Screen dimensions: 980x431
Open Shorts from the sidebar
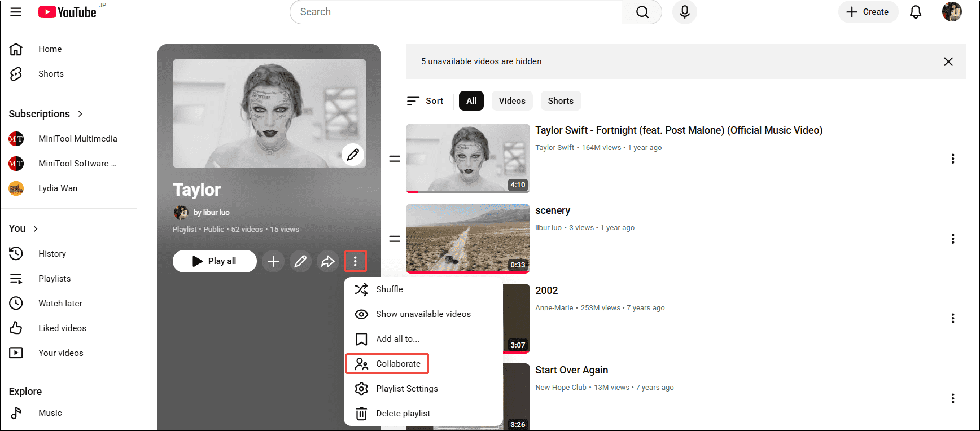[x=51, y=74]
